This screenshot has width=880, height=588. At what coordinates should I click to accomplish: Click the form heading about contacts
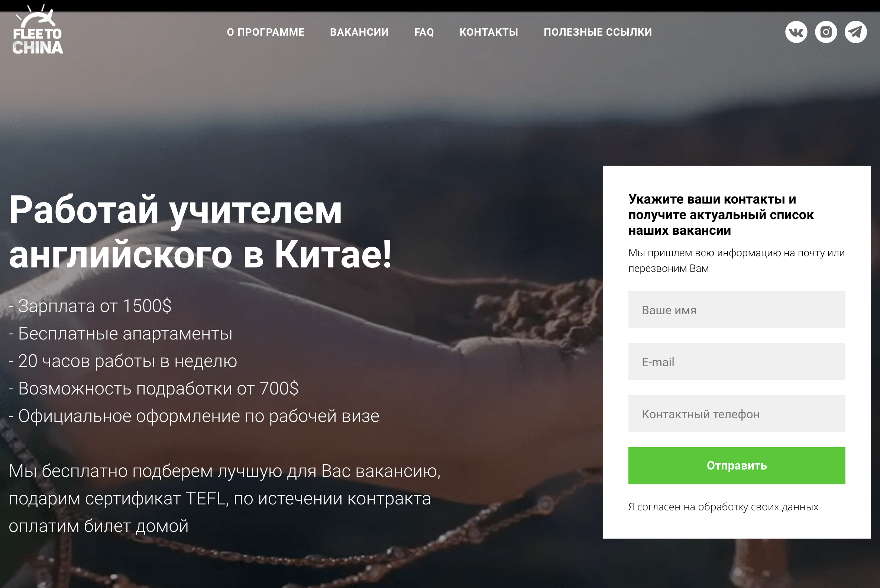[x=721, y=214]
